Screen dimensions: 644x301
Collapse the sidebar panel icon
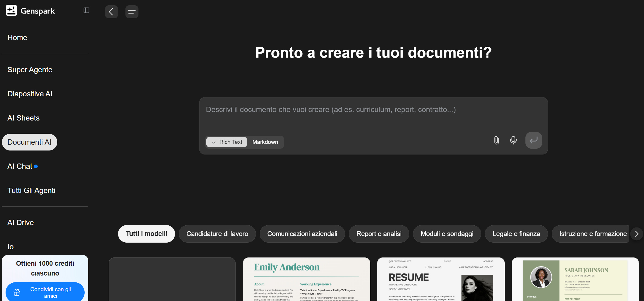[86, 10]
